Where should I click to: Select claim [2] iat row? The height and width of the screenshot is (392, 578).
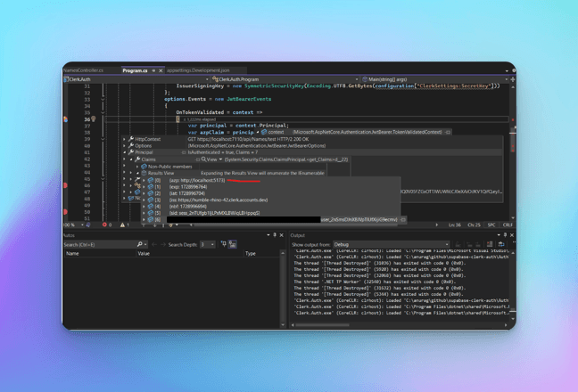pos(271,193)
